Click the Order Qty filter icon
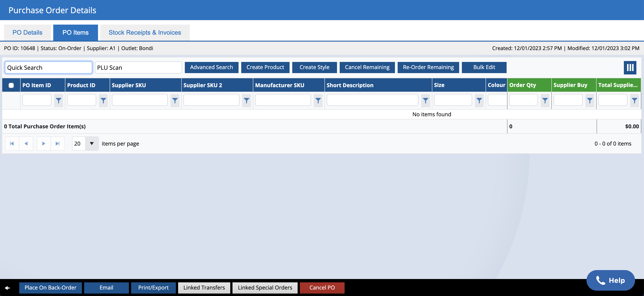Screen dimensions: 644x296 [545, 100]
